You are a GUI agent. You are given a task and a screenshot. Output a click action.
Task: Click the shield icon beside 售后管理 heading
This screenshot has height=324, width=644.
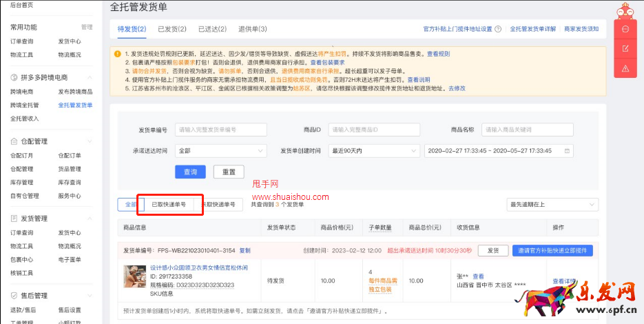[x=14, y=296]
